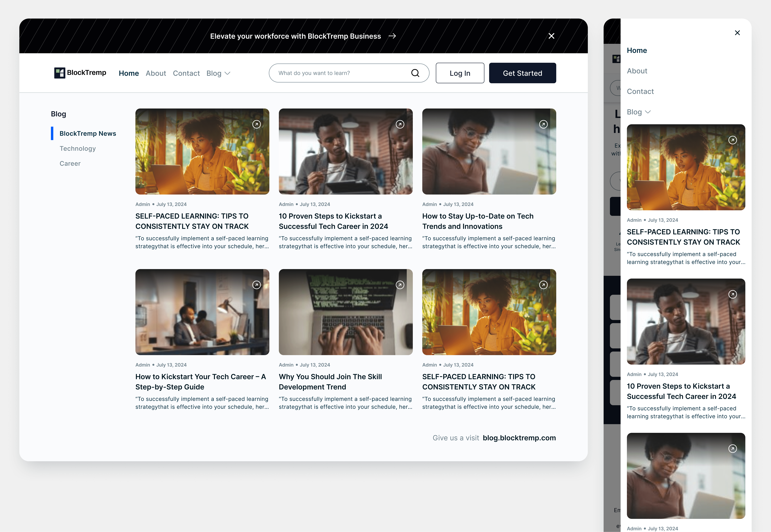Click the arrow icon on the promo banner
The width and height of the screenshot is (771, 532).
[393, 36]
